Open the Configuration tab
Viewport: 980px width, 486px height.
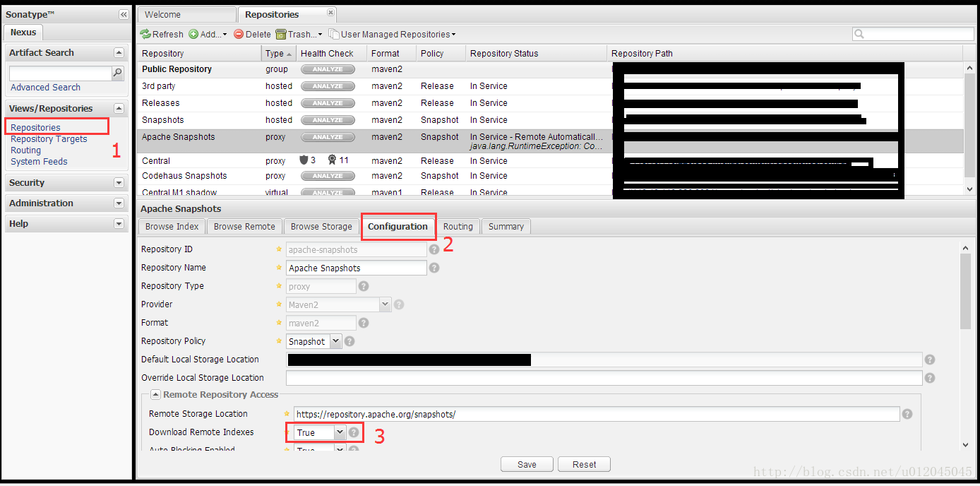398,227
